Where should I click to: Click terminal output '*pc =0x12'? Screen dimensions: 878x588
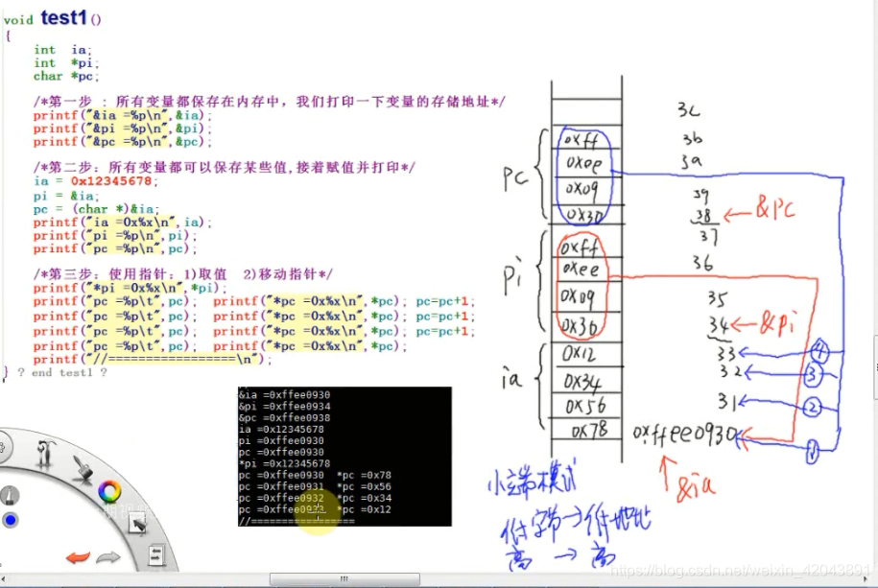click(x=364, y=509)
